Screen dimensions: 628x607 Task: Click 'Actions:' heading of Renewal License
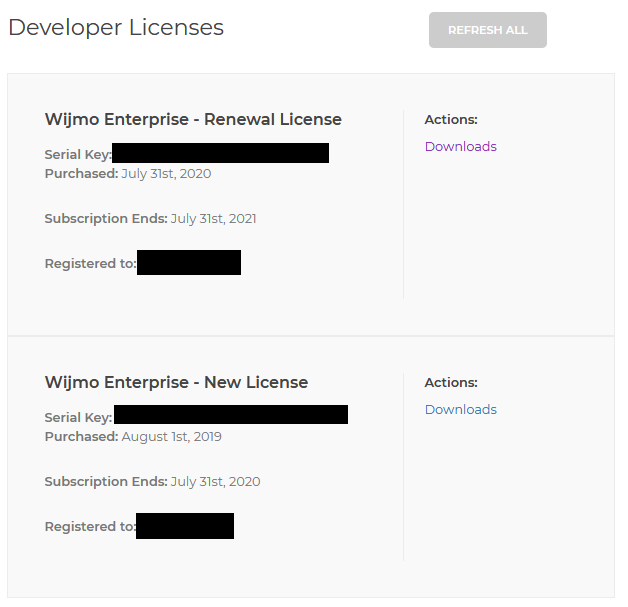click(x=451, y=120)
